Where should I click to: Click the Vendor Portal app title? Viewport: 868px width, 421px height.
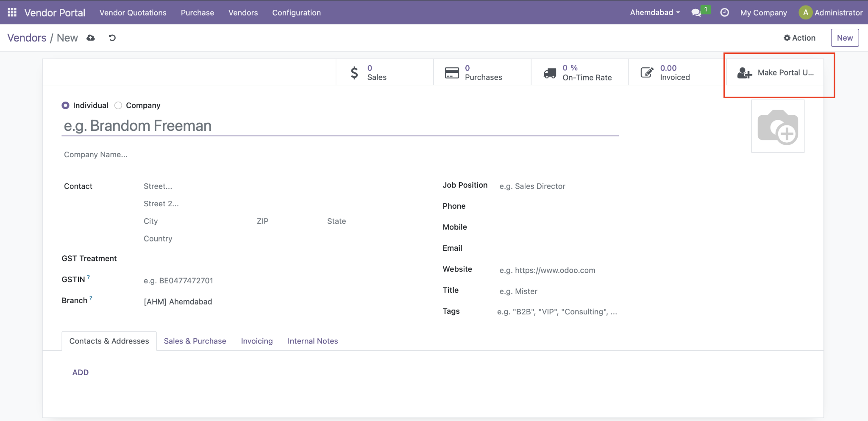(x=55, y=13)
